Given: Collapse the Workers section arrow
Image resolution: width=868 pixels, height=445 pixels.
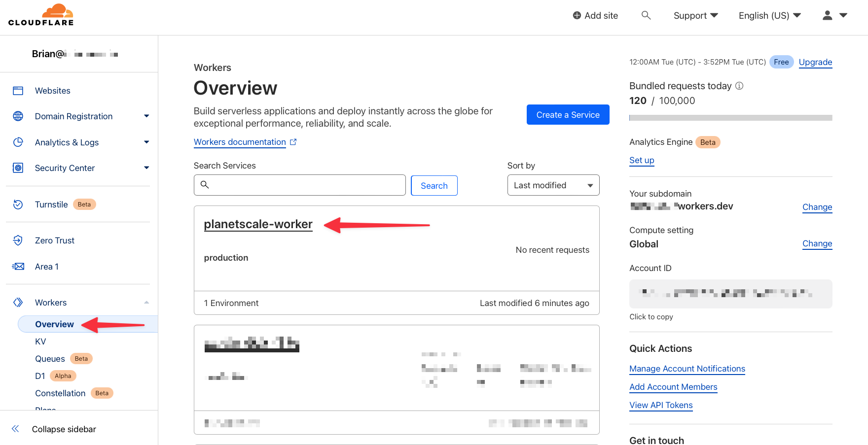Looking at the screenshot, I should click(x=146, y=303).
